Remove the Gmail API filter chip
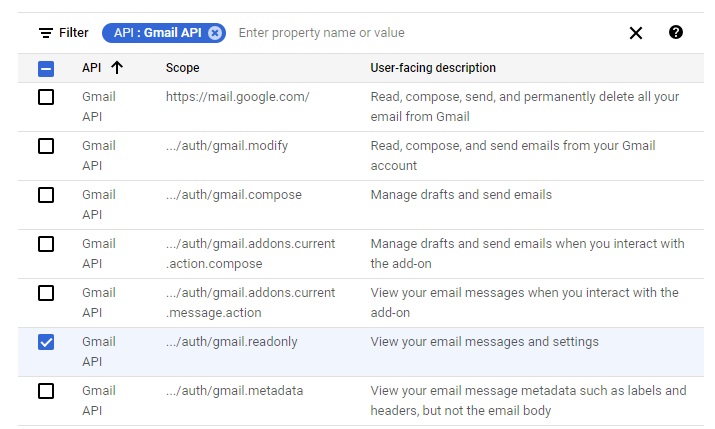The width and height of the screenshot is (715, 429). point(215,33)
